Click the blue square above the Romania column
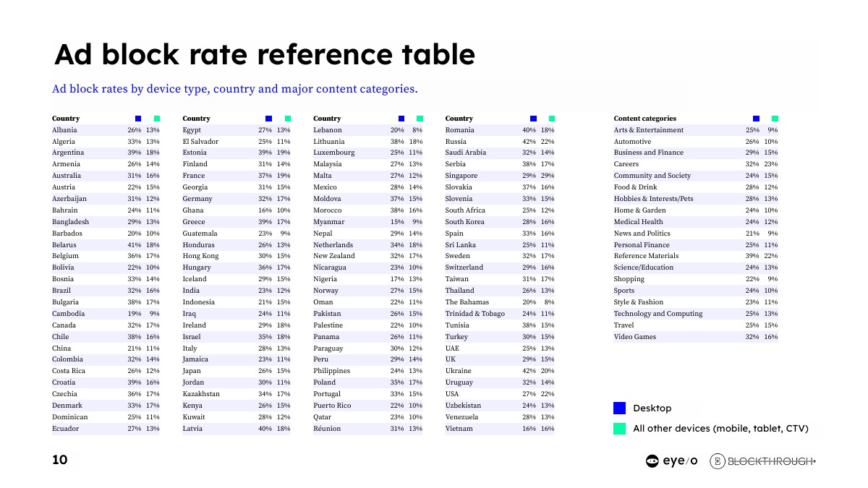This screenshot has width=868, height=488. [533, 119]
